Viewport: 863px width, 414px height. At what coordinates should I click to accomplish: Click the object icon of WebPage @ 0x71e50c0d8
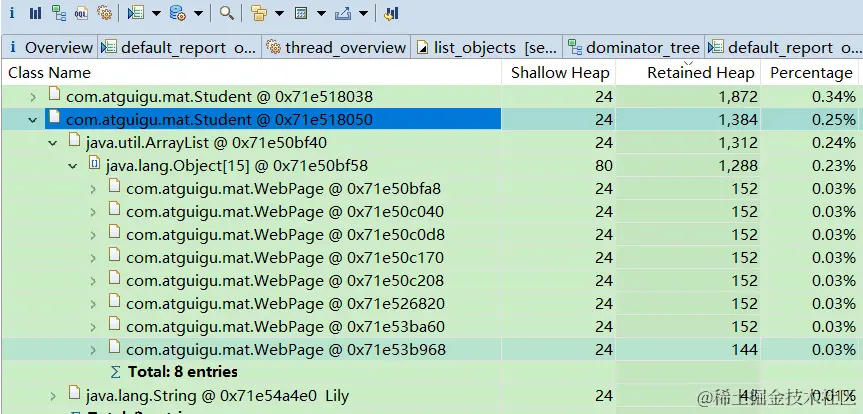114,233
